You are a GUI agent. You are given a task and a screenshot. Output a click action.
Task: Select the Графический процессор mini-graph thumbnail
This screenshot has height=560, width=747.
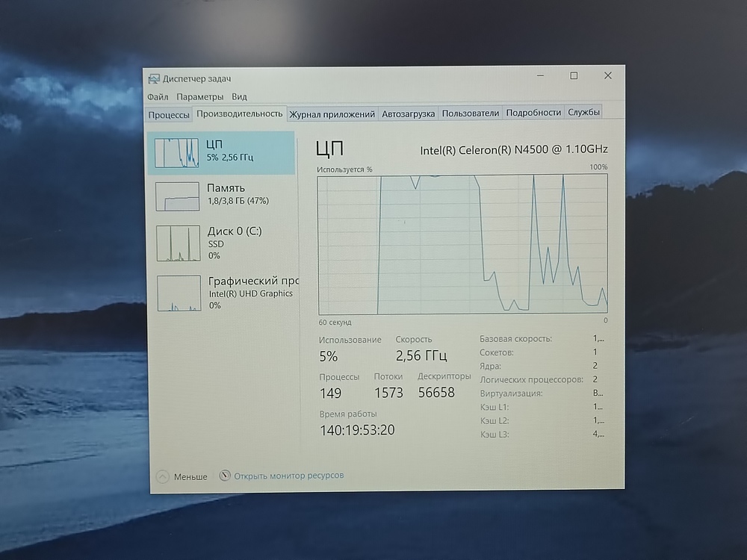[178, 293]
